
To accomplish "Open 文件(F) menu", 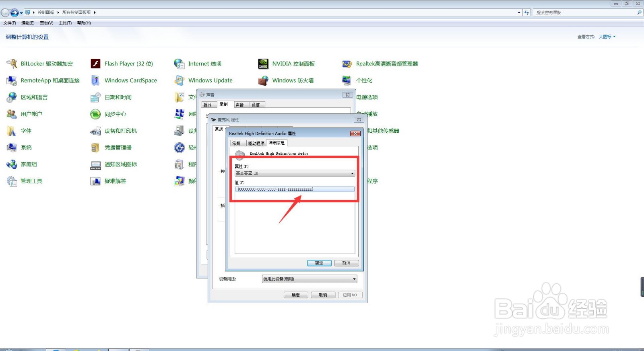I will (10, 23).
